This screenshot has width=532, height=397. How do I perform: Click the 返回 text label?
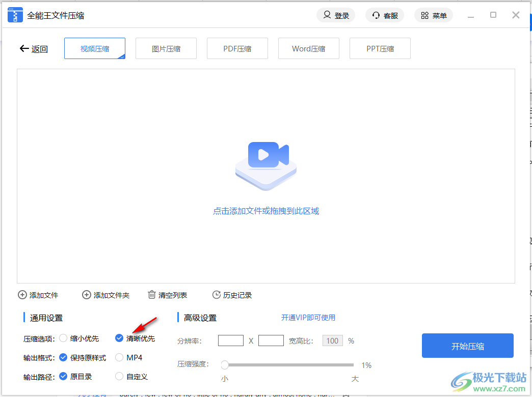pos(40,49)
